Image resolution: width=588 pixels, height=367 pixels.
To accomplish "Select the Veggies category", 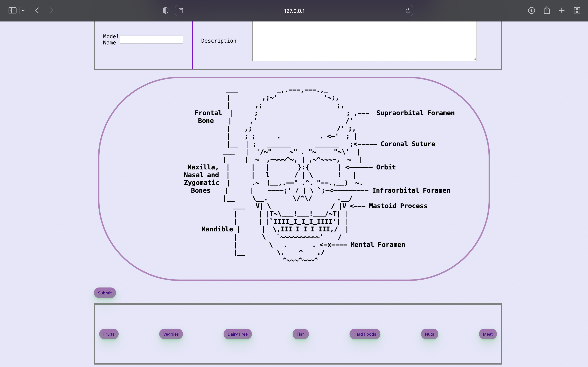I will coord(170,334).
